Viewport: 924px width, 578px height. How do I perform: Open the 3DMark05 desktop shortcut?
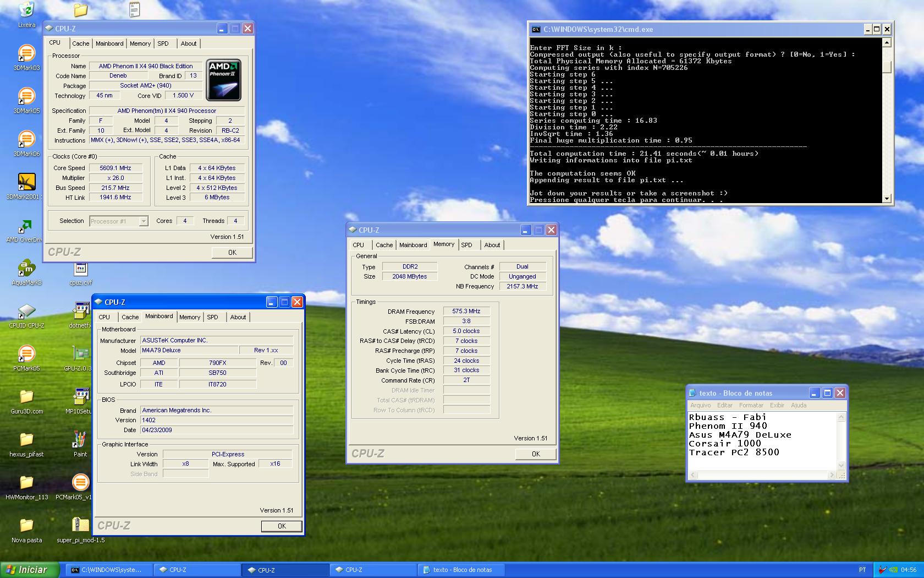click(x=26, y=100)
